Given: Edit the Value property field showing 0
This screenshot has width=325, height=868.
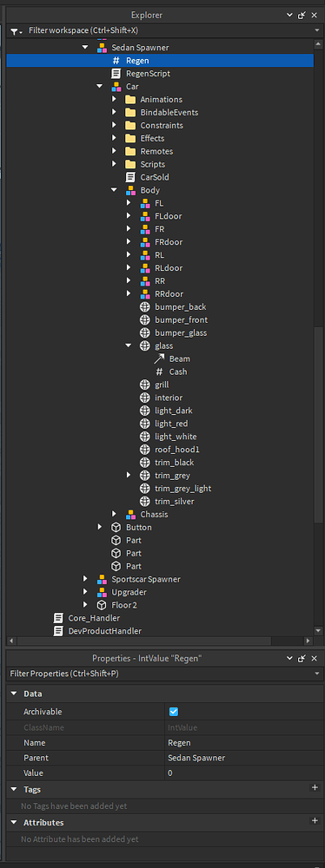Looking at the screenshot, I should click(243, 773).
